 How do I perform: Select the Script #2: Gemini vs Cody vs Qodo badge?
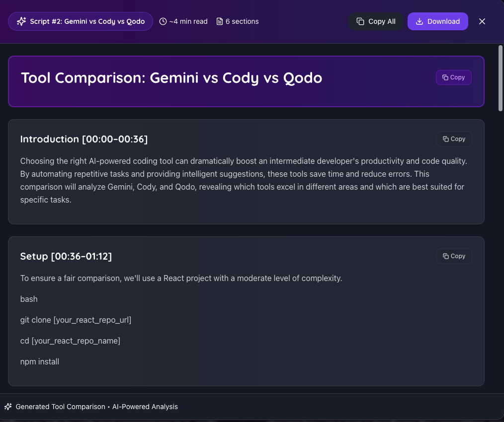80,21
